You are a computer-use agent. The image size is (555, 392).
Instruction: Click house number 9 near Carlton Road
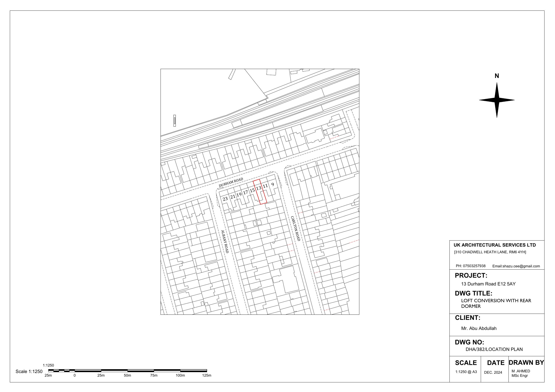tap(272, 184)
